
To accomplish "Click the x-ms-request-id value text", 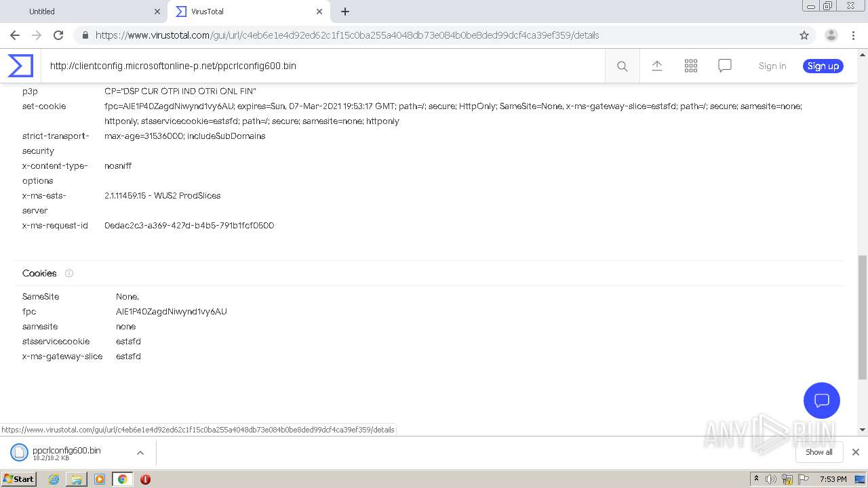I will point(189,225).
